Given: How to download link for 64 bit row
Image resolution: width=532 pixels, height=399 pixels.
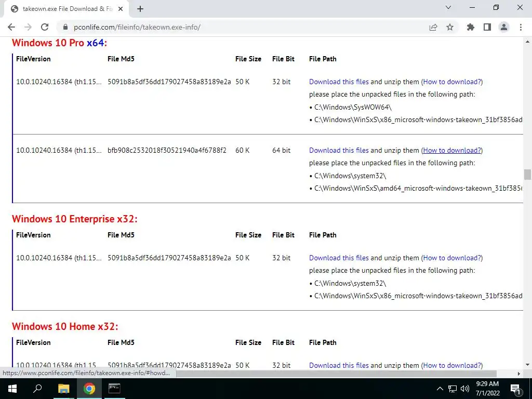Looking at the screenshot, I should (x=452, y=150).
